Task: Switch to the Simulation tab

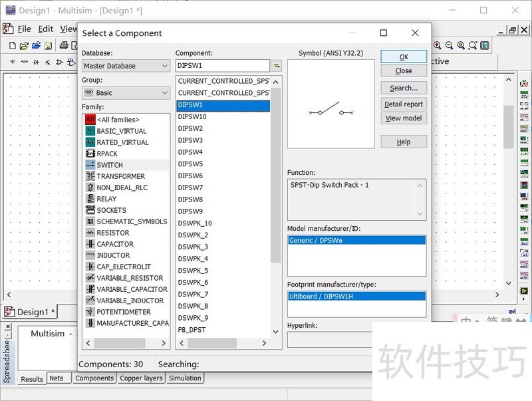Action: (185, 378)
